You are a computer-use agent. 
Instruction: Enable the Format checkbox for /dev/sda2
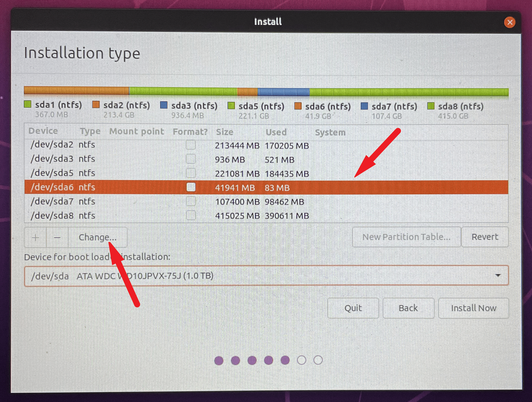pyautogui.click(x=190, y=145)
